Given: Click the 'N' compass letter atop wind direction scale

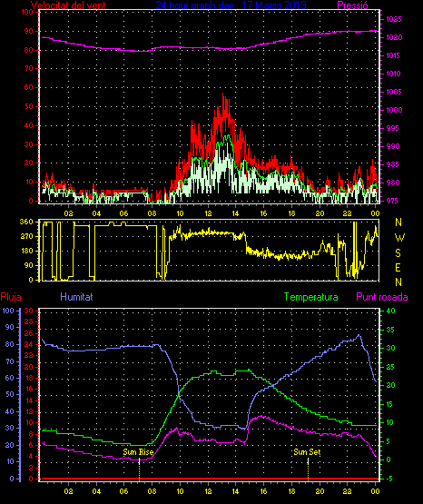Looking at the screenshot, I should pos(398,222).
